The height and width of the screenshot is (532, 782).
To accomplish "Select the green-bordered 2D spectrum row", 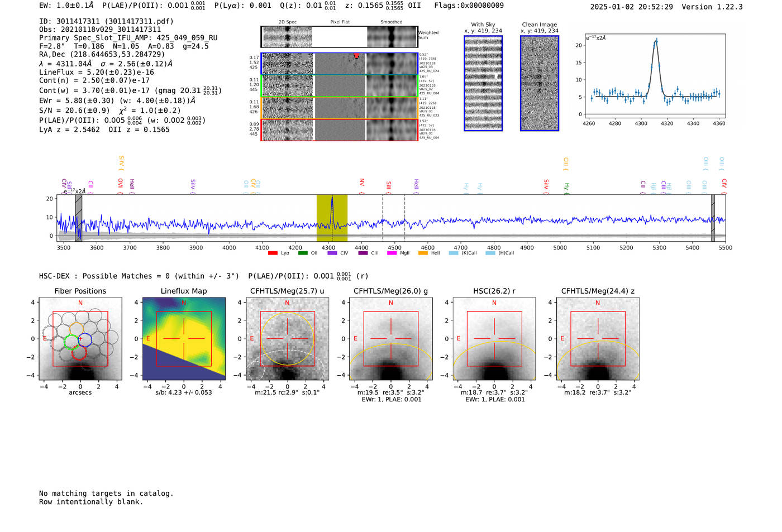I will click(x=339, y=86).
